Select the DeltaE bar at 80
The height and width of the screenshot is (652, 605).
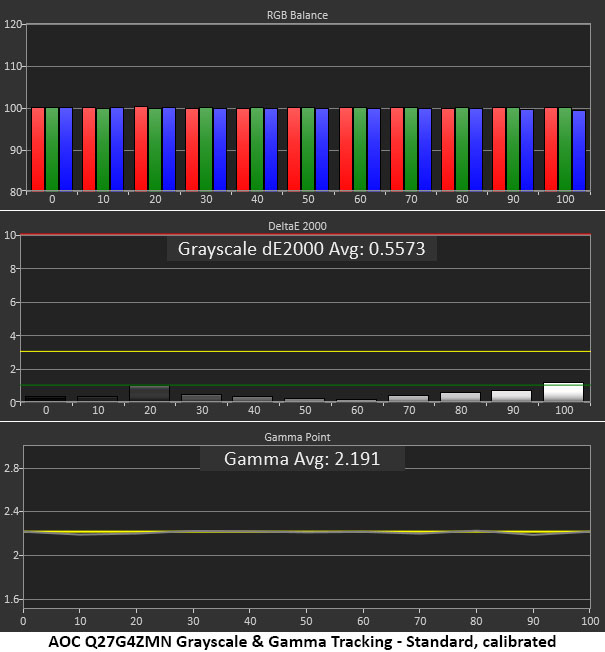coord(460,397)
